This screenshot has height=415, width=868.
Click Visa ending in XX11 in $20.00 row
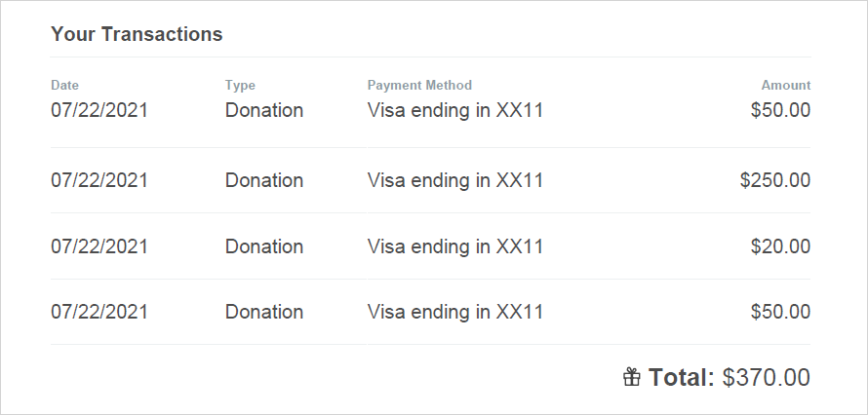click(x=455, y=246)
